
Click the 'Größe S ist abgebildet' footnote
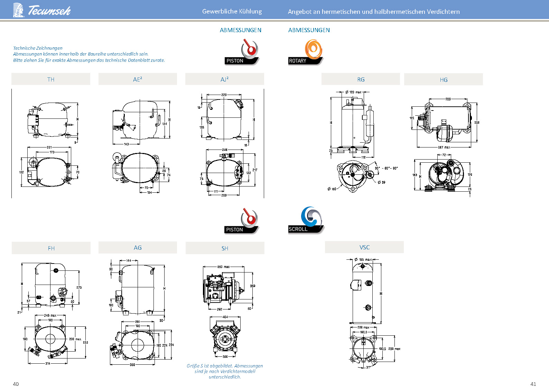225,371
